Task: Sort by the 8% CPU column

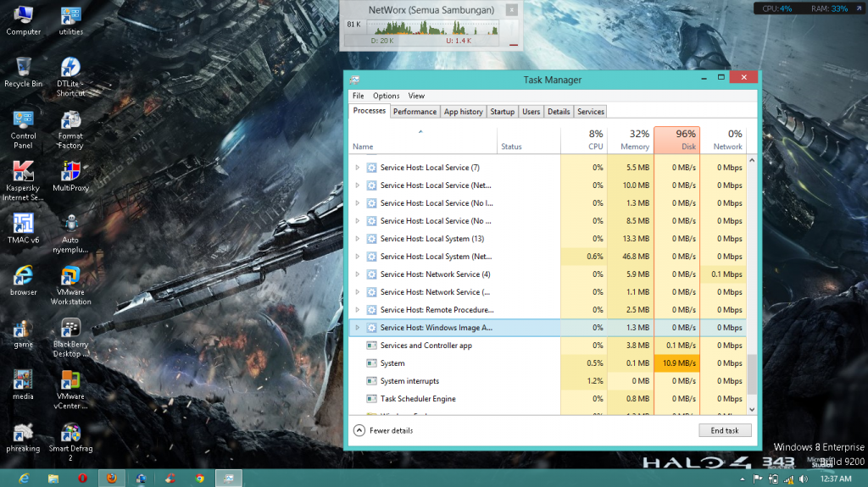Action: [584, 140]
